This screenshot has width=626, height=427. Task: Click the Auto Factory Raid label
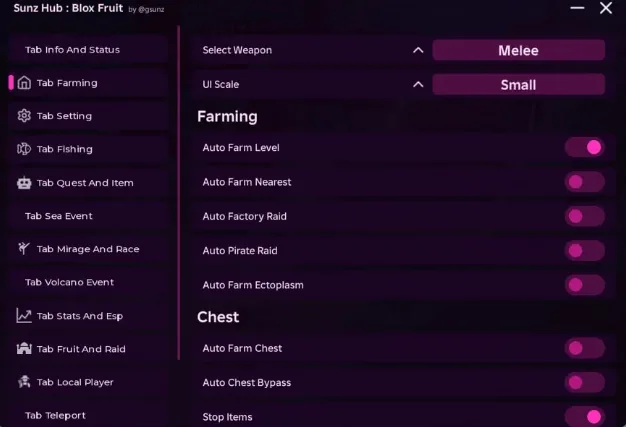(x=244, y=216)
